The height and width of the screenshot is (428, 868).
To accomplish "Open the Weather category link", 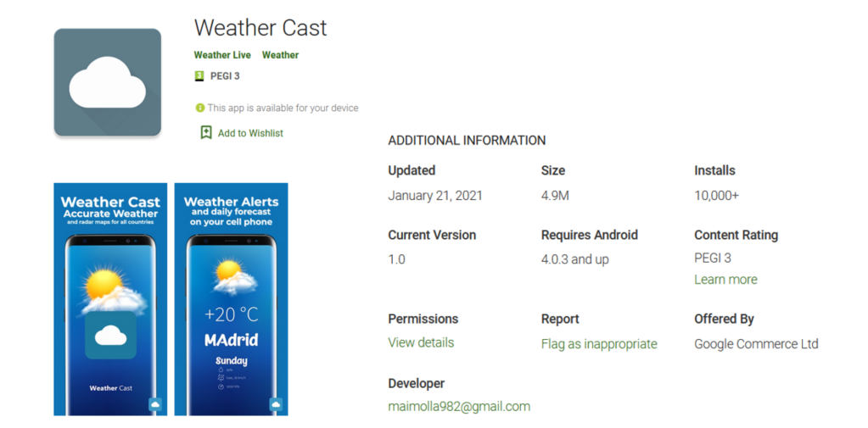I will click(x=280, y=55).
